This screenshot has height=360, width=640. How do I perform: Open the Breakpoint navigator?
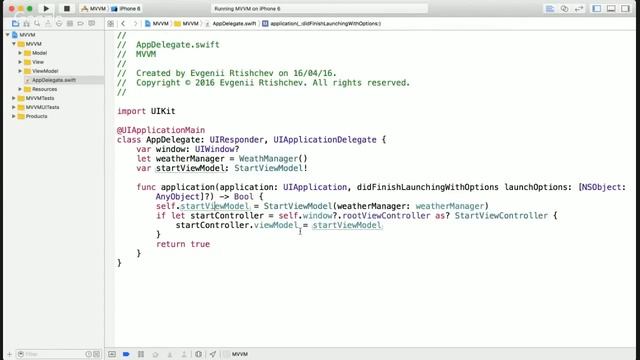80,24
